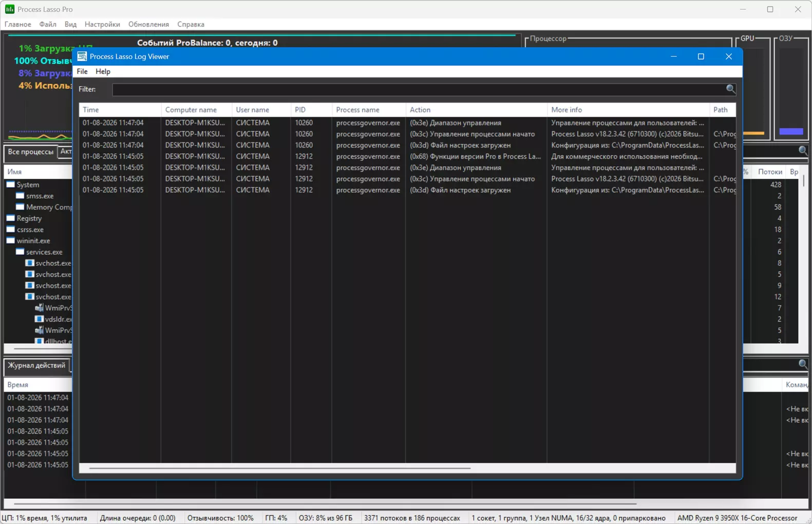The width and height of the screenshot is (812, 524).
Task: Select the csrss.exe process icon
Action: (10, 230)
